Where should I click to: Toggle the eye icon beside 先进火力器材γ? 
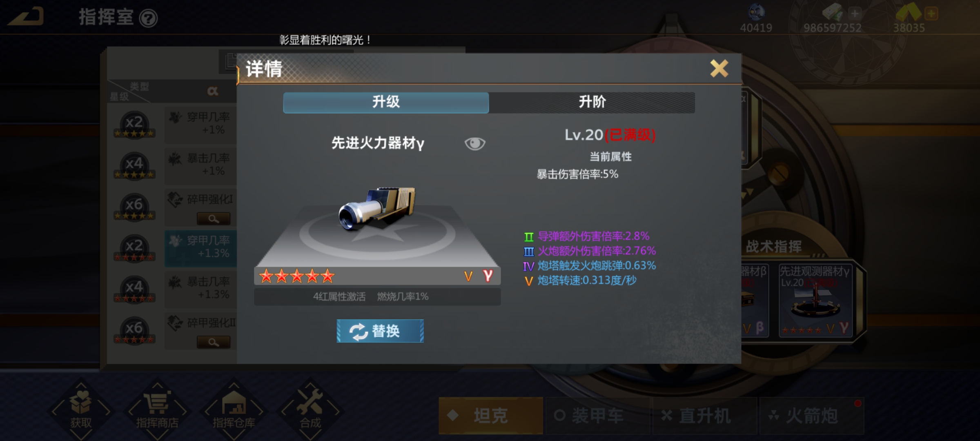pos(475,143)
